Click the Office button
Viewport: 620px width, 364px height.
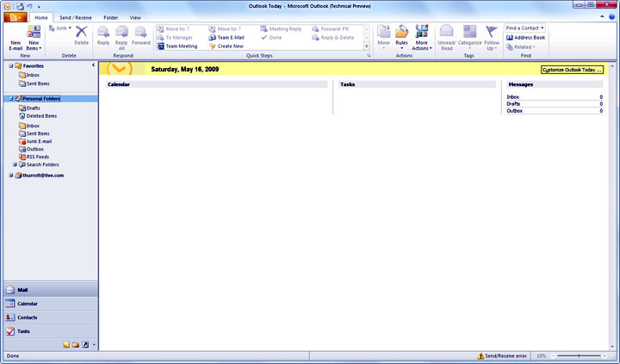[x=15, y=17]
